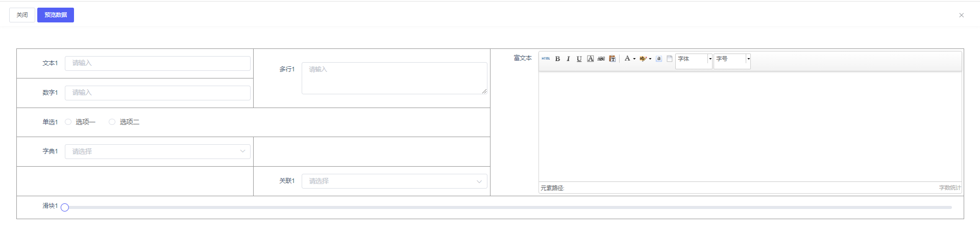Click the paste as plain text icon

pos(612,59)
